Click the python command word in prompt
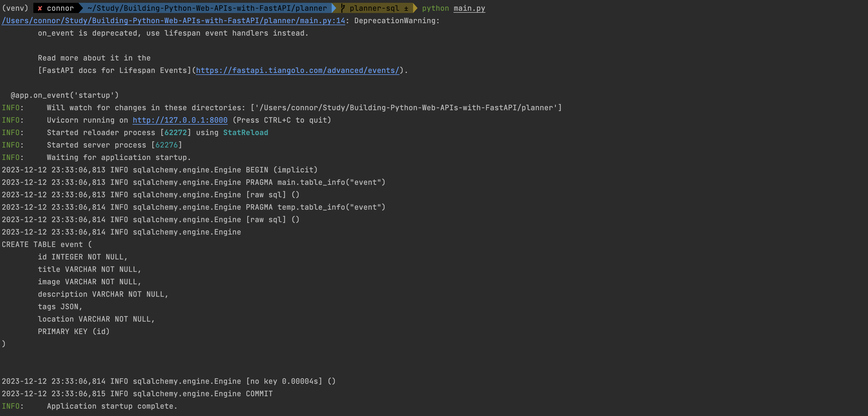 435,8
